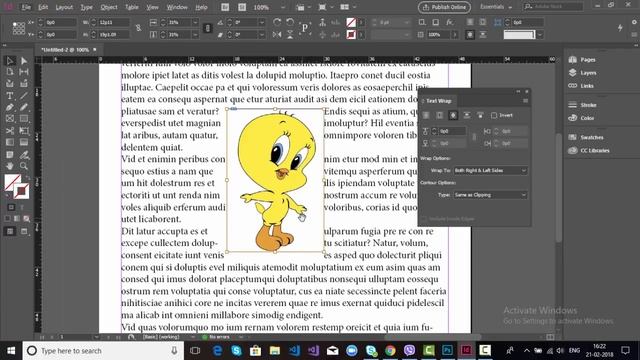This screenshot has height=360, width=640.
Task: Select the Rectangle Frame tool
Action: click(x=10, y=119)
